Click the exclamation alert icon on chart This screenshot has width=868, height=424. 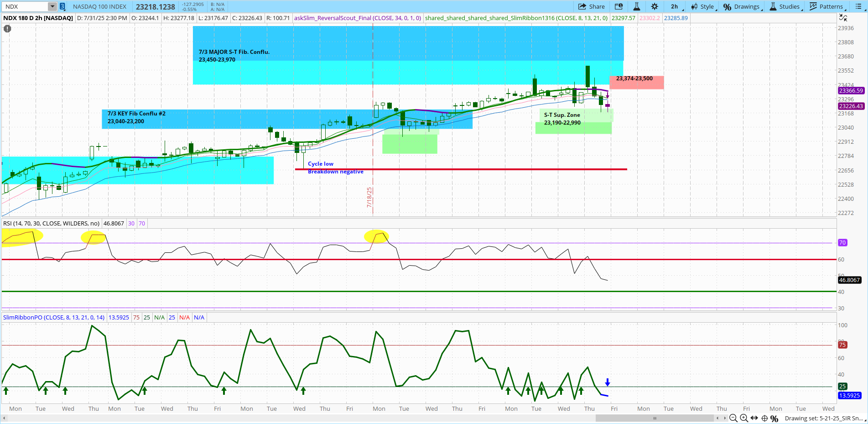click(x=7, y=28)
